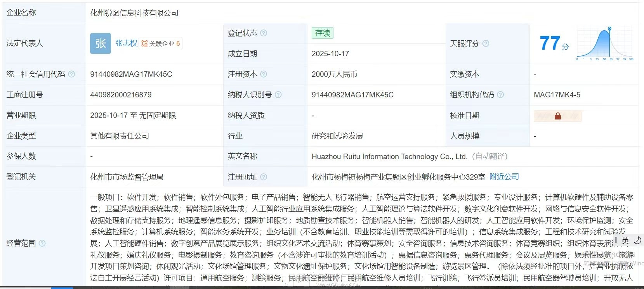Toggle the moon icon in IME bar
This screenshot has width=644, height=289.
coord(637,241)
